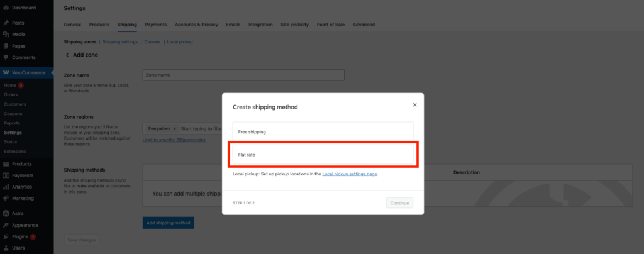The image size is (644, 254).
Task: Click the Payments dollar icon
Action: (x=6, y=175)
